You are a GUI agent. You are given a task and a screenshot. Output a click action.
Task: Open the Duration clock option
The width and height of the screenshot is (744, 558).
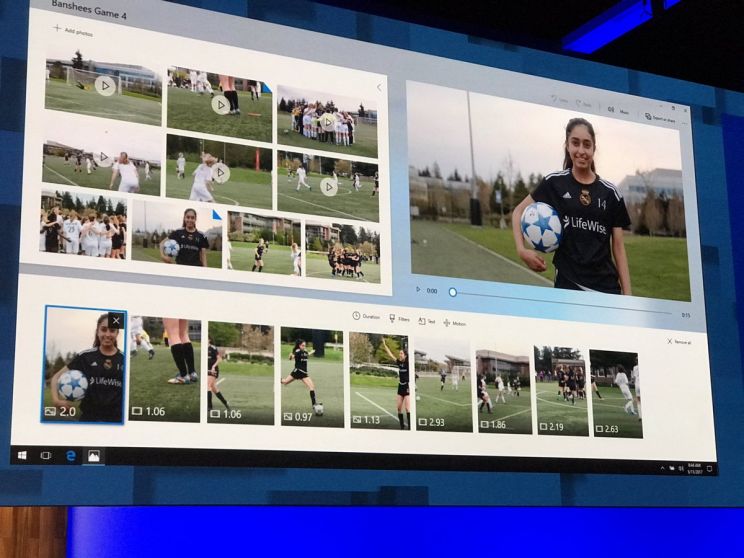[x=366, y=316]
